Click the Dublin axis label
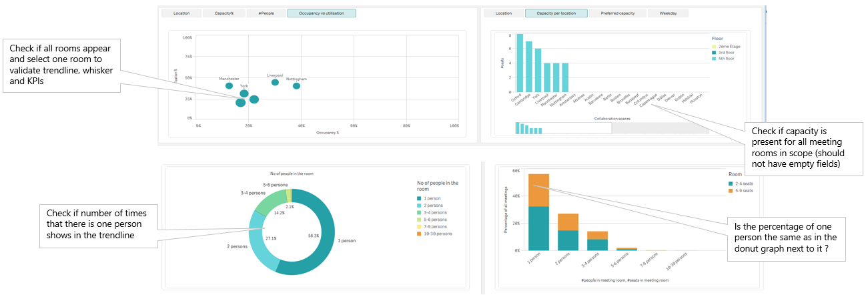 (x=679, y=98)
